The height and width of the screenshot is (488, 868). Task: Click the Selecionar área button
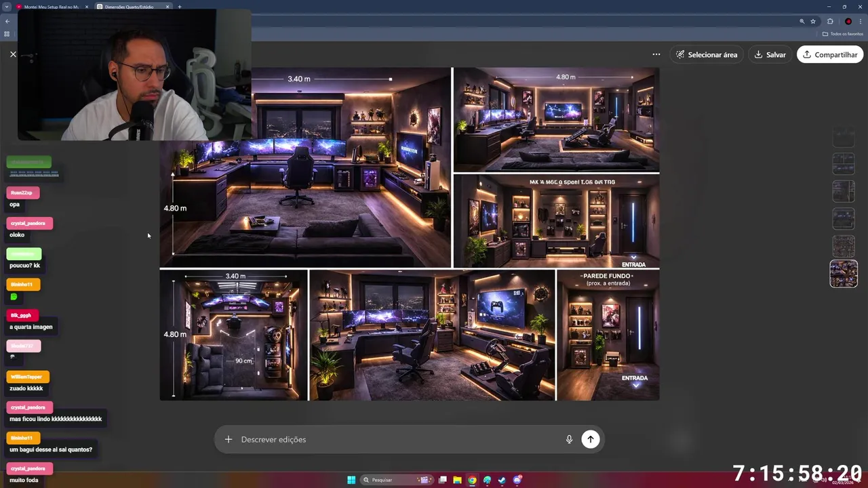pos(707,54)
